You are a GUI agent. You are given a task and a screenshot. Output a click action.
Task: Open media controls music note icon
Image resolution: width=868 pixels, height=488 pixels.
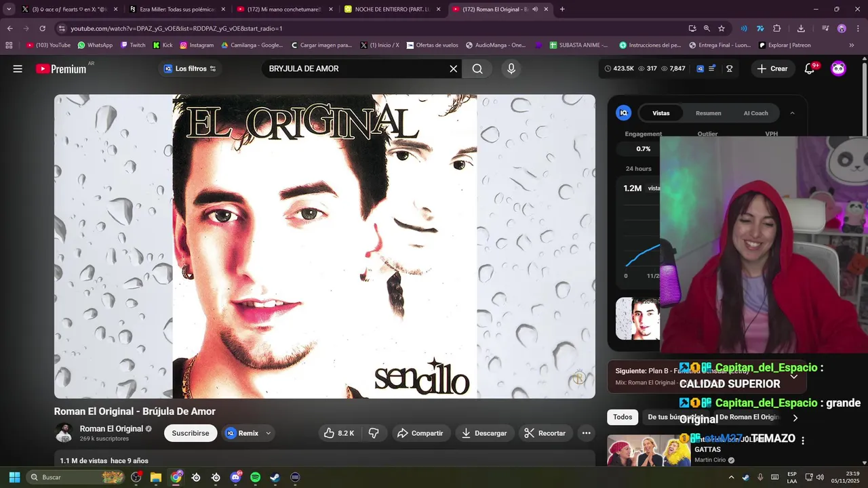(825, 28)
